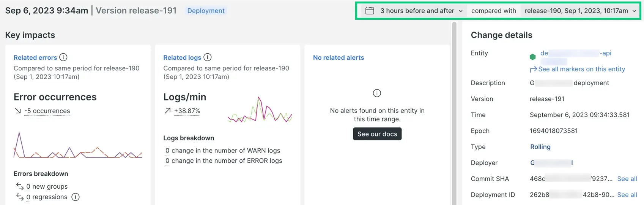Screen dimensions: 644x205
Task: Click the Rolling deployment type link
Action: click(x=540, y=147)
